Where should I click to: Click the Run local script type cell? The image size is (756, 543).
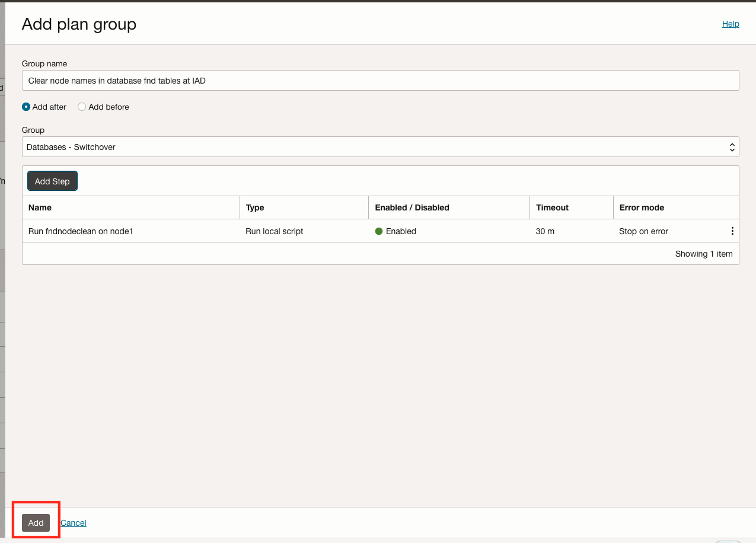coord(304,231)
